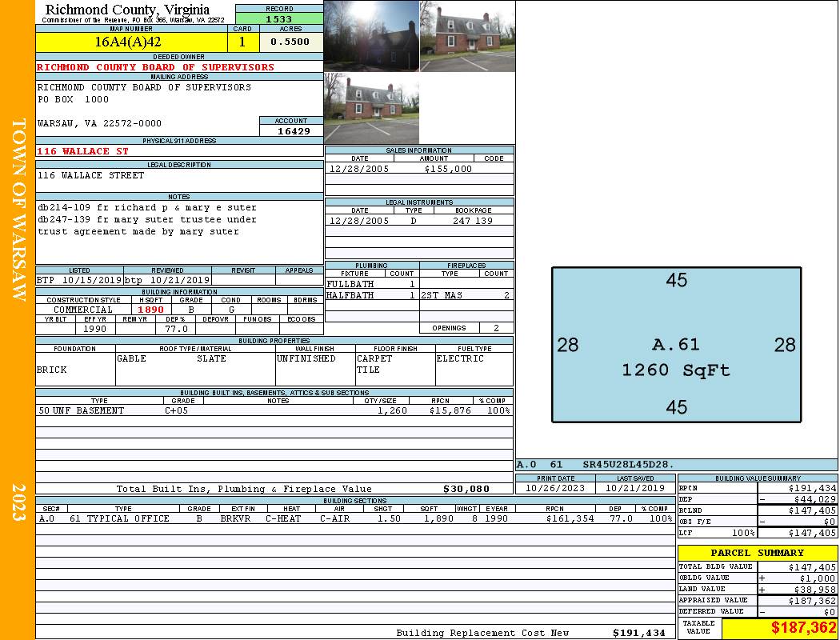Click the deeded owner name in red
The width and height of the screenshot is (840, 640).
point(156,67)
